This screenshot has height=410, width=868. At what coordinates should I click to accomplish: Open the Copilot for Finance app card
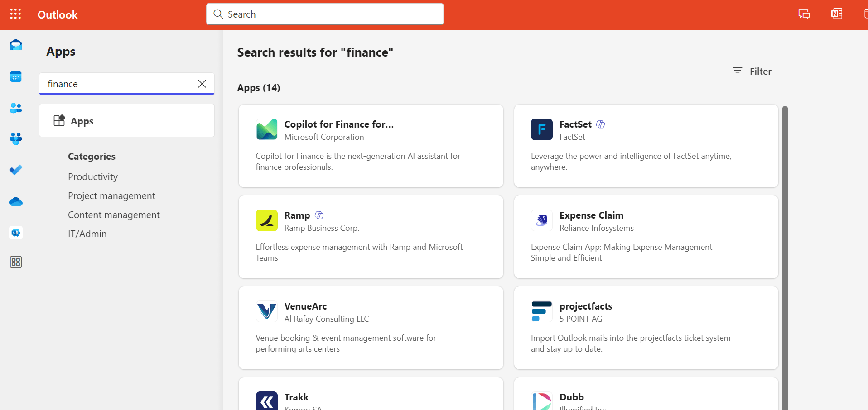tap(371, 146)
